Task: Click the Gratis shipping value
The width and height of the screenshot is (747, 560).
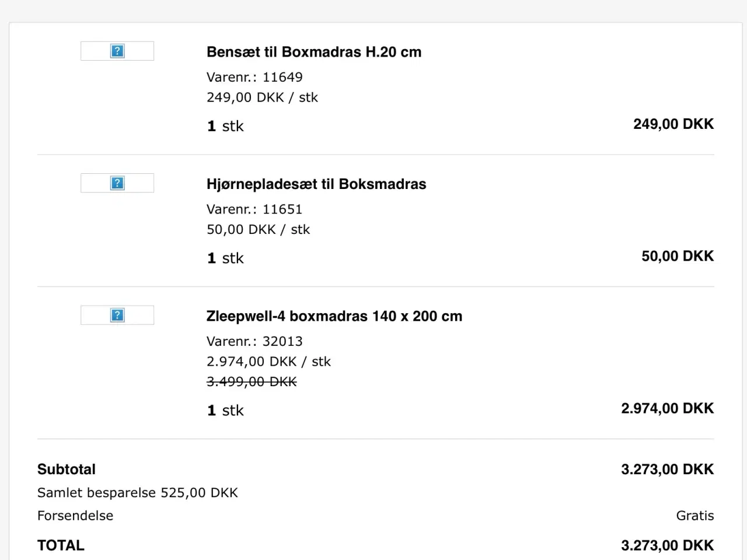Action: coord(694,516)
